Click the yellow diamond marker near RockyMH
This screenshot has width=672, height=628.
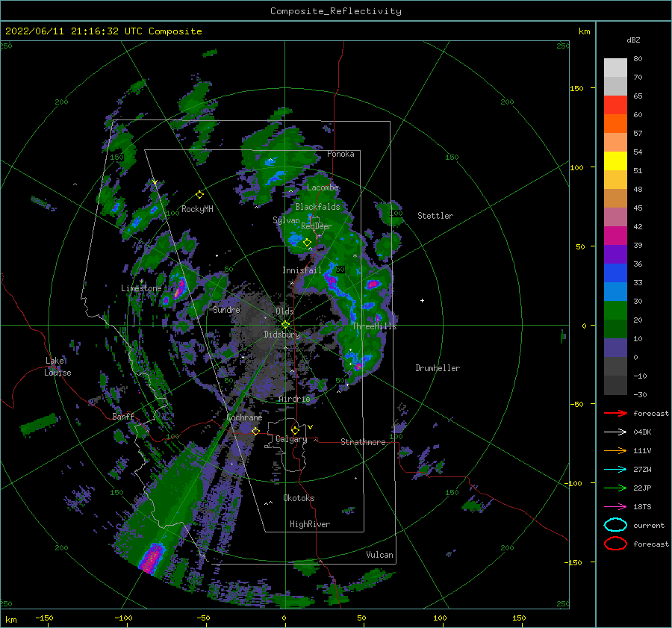tap(199, 195)
